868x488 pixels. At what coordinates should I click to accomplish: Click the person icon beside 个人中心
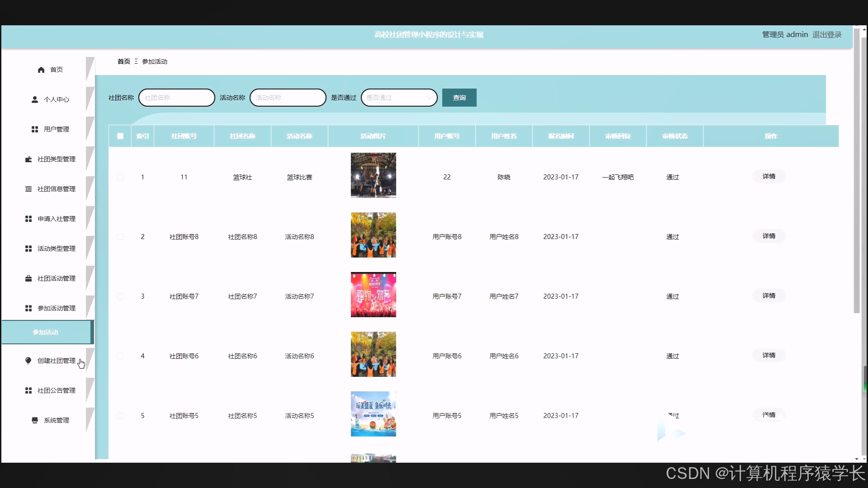pyautogui.click(x=35, y=99)
